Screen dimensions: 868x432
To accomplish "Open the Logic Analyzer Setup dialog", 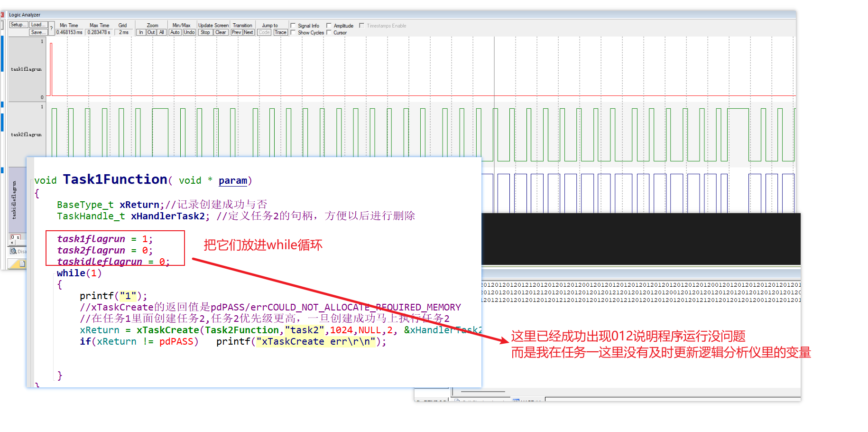I will coord(18,25).
